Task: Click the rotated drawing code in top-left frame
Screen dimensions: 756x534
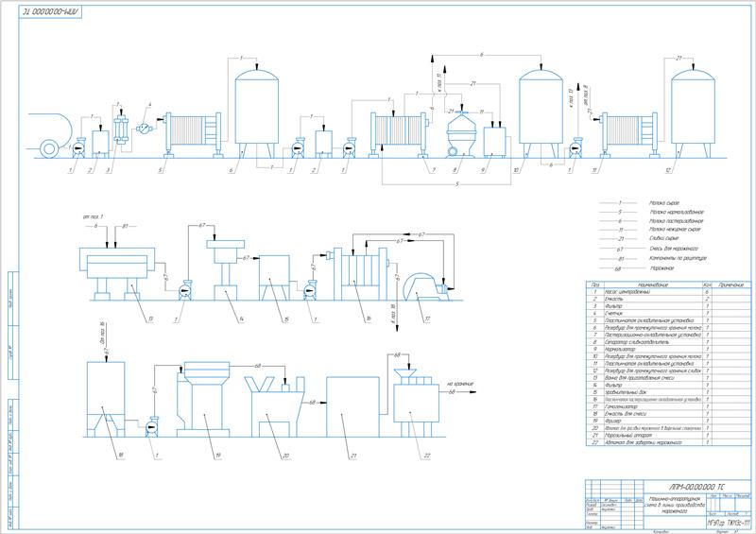Action: [51, 11]
